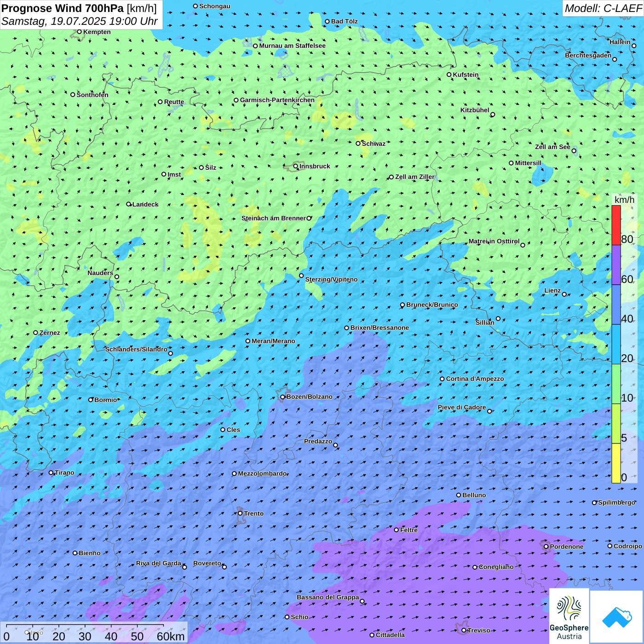This screenshot has height=644, width=644.
Task: Click the Bad Tölz location marker
Action: [x=327, y=21]
